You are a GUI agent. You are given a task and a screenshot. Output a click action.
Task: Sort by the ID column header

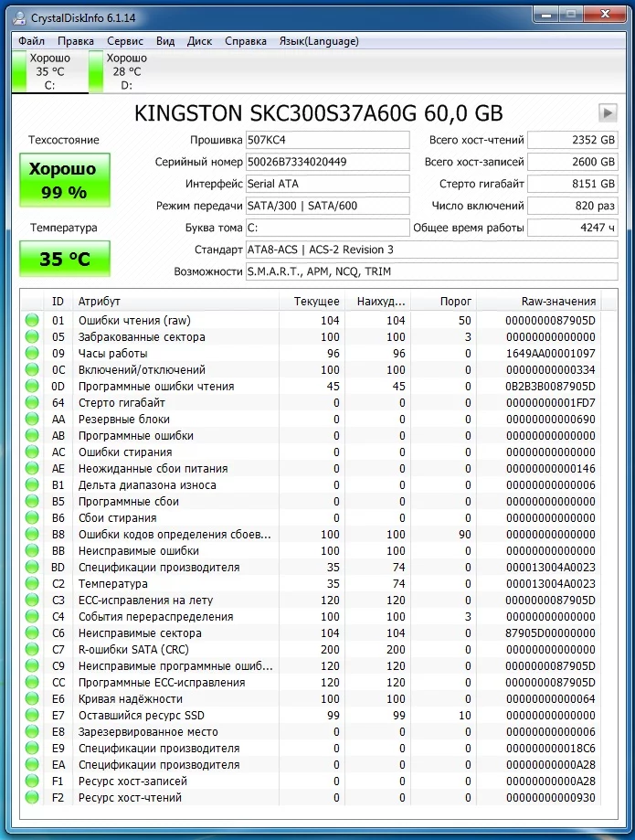tap(58, 302)
